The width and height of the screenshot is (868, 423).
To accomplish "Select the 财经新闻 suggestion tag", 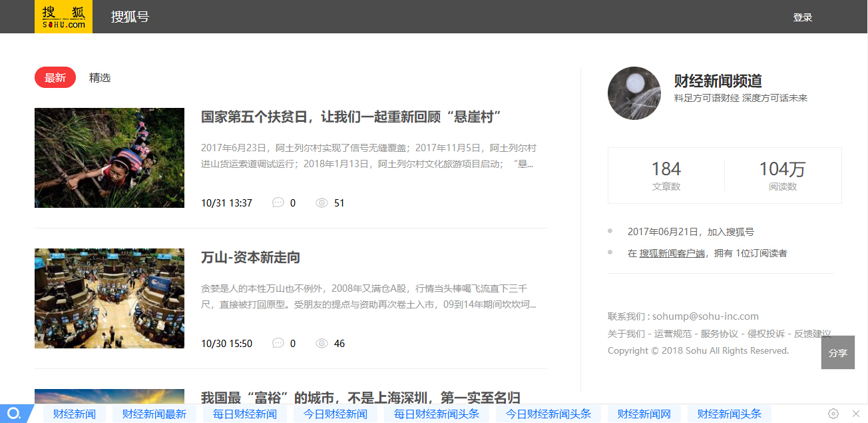I will [75, 414].
